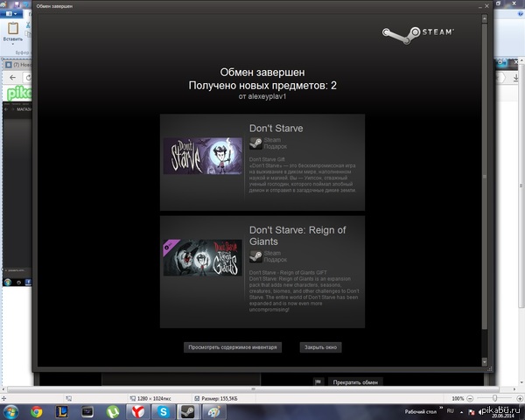Click the '1280 × 1024пкс' status bar entry
Viewport: 525px width, 420px height.
coord(150,399)
